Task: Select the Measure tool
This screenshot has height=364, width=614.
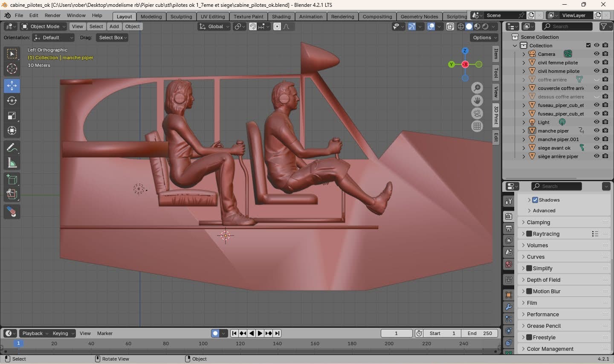Action: tap(12, 163)
